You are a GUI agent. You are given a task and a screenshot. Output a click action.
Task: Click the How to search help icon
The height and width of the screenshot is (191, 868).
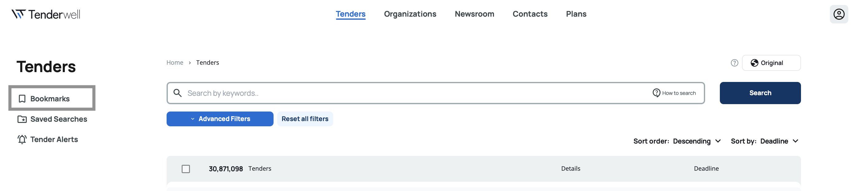[x=656, y=93]
